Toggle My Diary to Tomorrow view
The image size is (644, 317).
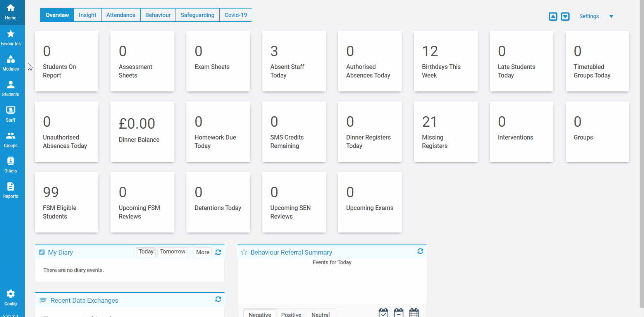pos(172,252)
